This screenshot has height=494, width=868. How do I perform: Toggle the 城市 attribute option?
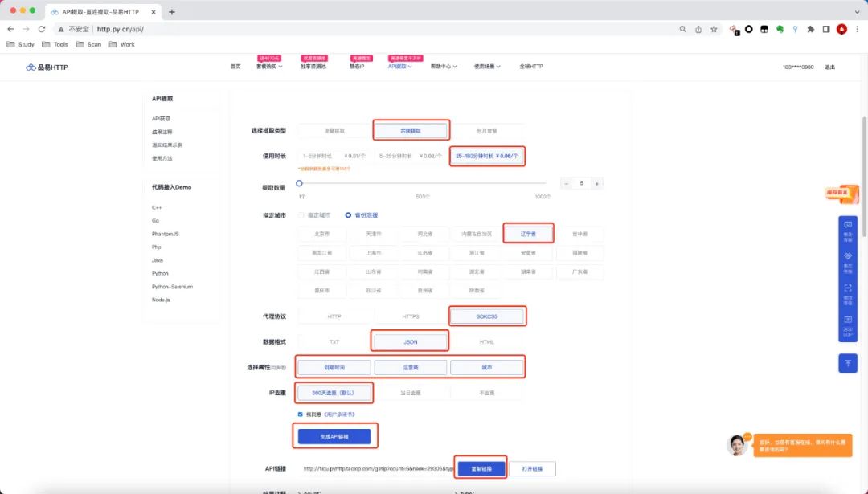[486, 367]
